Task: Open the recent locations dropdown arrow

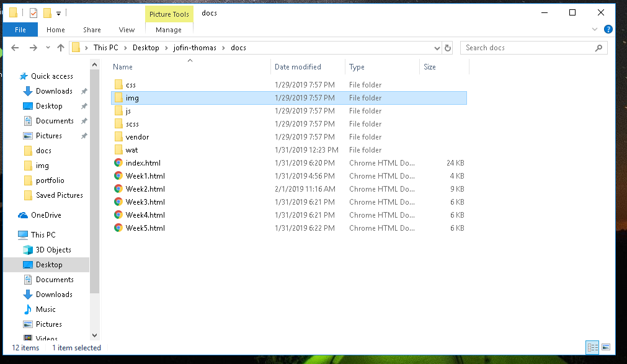Action: click(x=48, y=48)
